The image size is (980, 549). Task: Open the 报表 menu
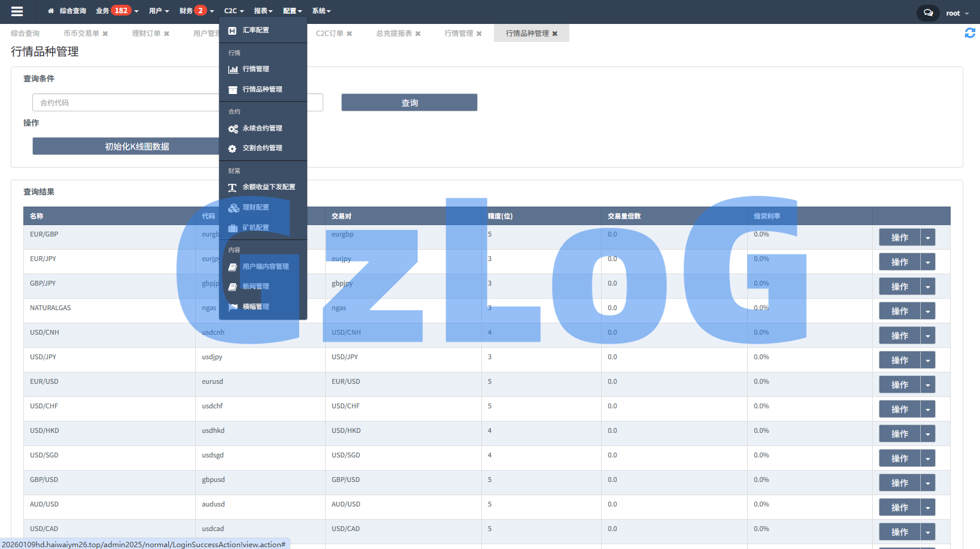tap(263, 11)
